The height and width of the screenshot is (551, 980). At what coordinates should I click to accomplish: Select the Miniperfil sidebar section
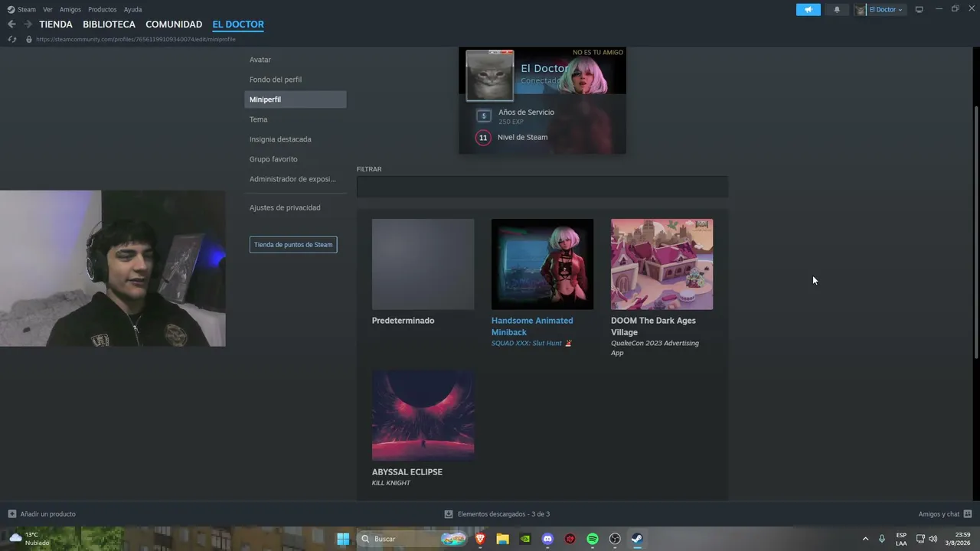click(x=296, y=99)
